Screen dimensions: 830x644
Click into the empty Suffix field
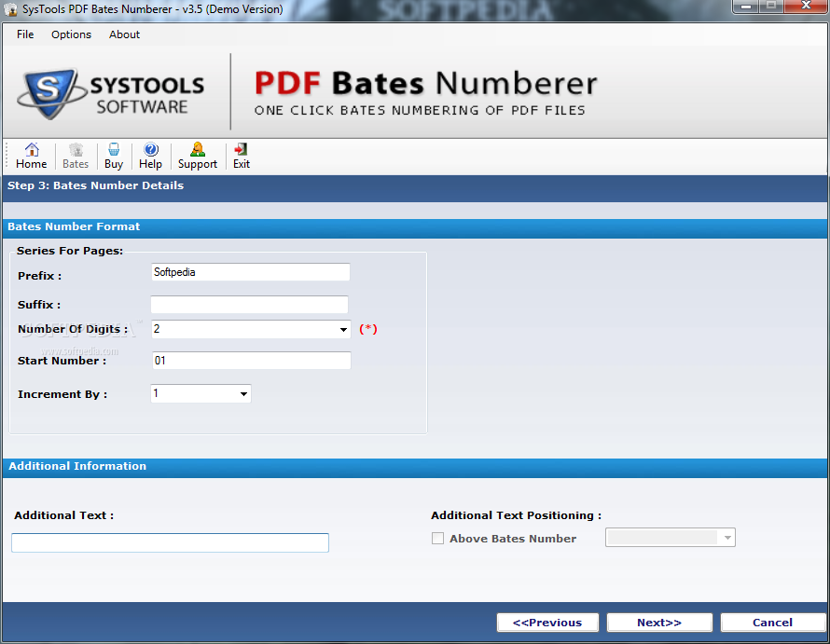(249, 305)
